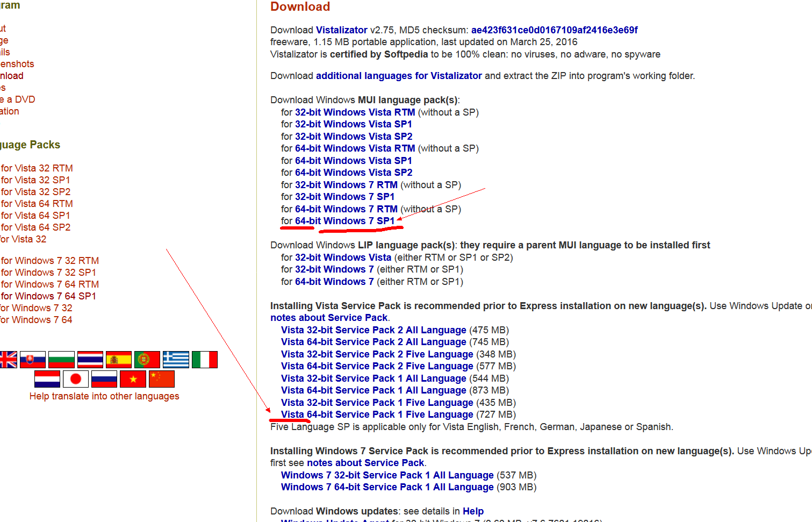Select the Spain flag language
Viewport: 812px width, 522px height.
pos(119,360)
